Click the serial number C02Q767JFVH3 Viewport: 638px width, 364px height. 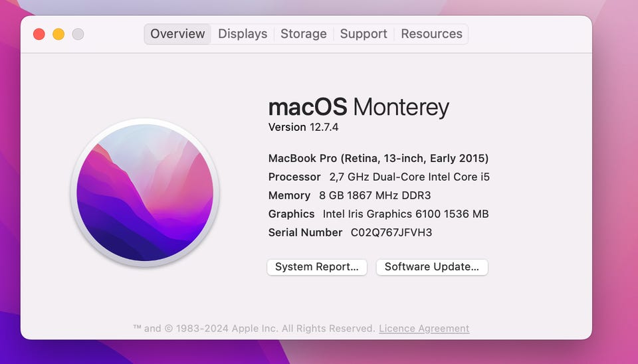click(x=391, y=232)
